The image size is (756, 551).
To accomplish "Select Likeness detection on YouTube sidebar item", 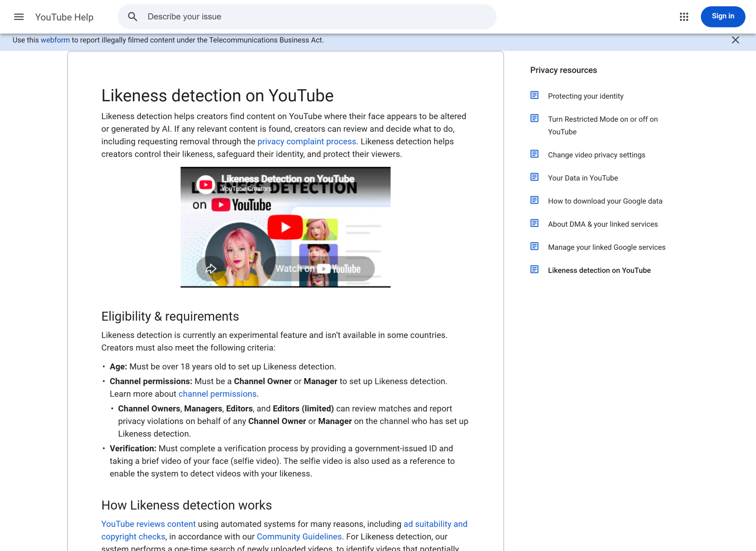I will pos(599,270).
